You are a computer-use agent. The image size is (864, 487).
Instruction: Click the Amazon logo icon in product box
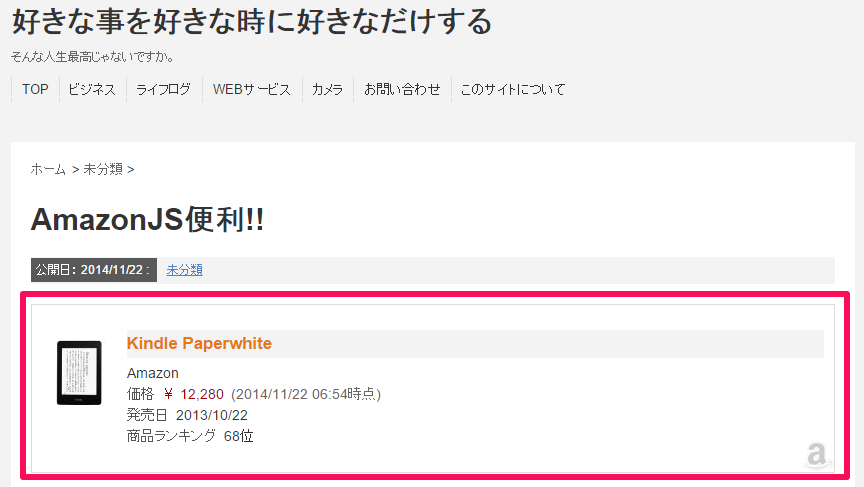[817, 456]
